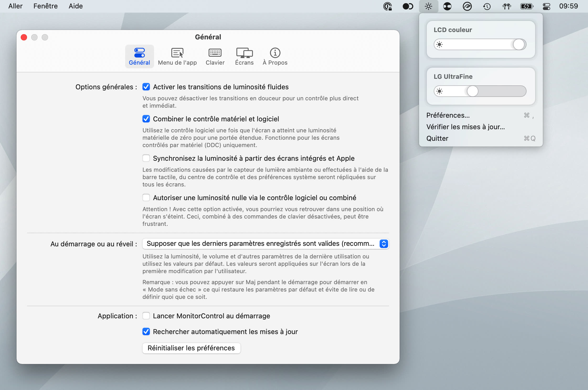Image resolution: width=588 pixels, height=390 pixels.
Task: Open the Menu de l'app preferences tab
Action: (x=177, y=56)
